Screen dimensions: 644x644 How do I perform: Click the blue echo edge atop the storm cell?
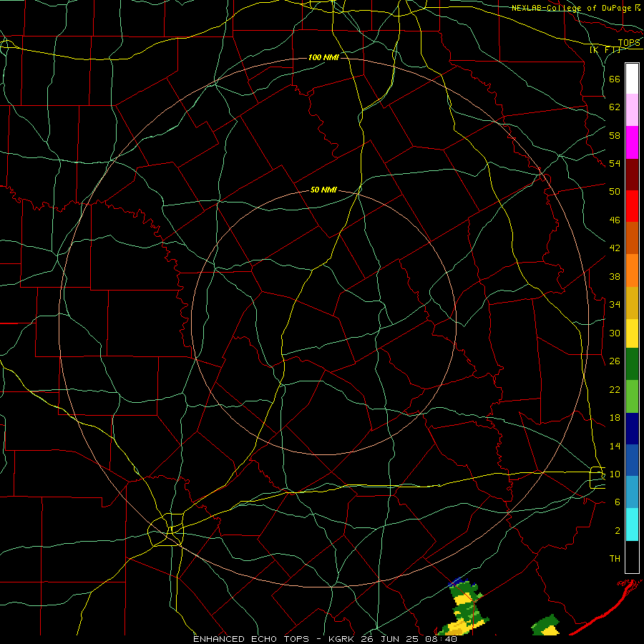[459, 582]
